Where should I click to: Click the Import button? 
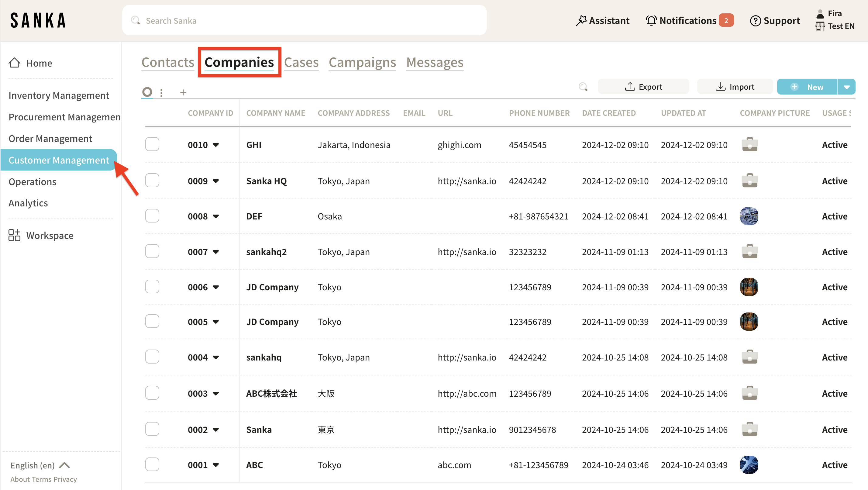[735, 87]
